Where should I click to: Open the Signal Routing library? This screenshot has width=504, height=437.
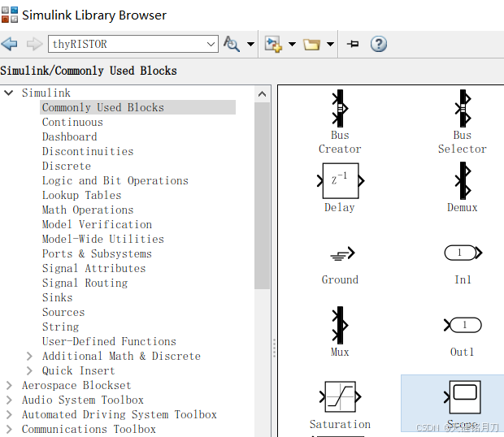pyautogui.click(x=85, y=283)
